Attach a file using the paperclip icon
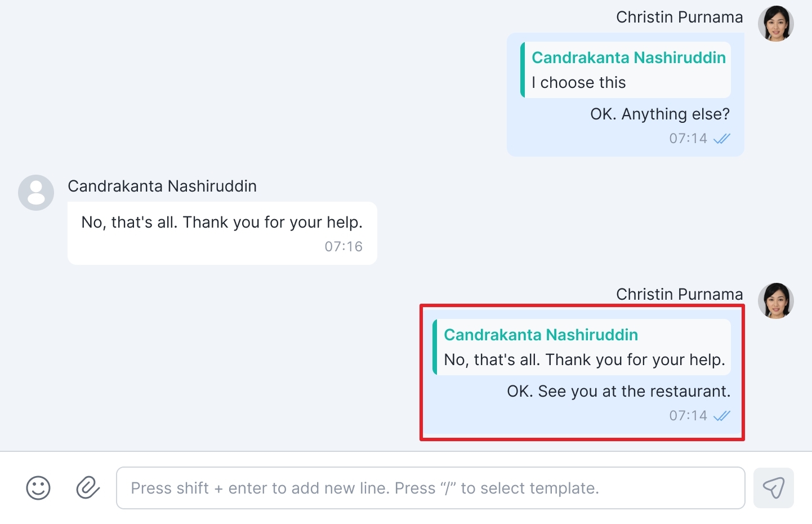 [88, 488]
